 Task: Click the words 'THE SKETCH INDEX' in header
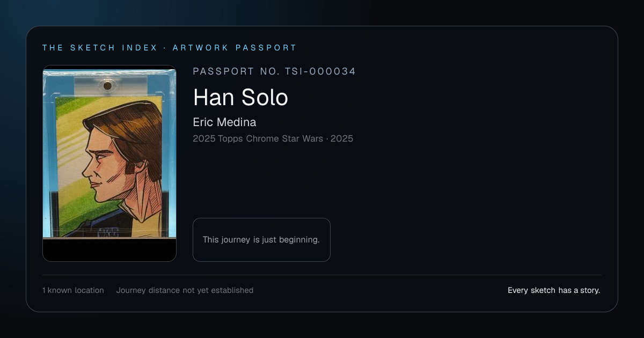tap(100, 48)
